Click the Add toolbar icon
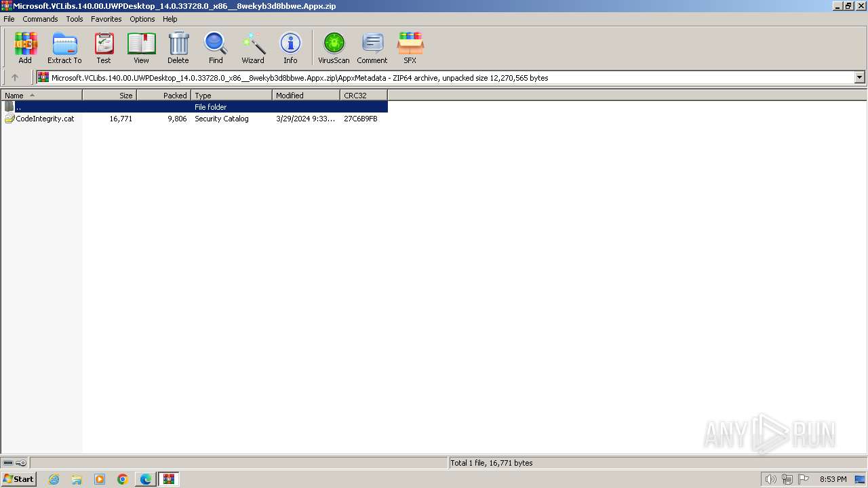Viewport: 868px width, 488px height. coord(25,47)
